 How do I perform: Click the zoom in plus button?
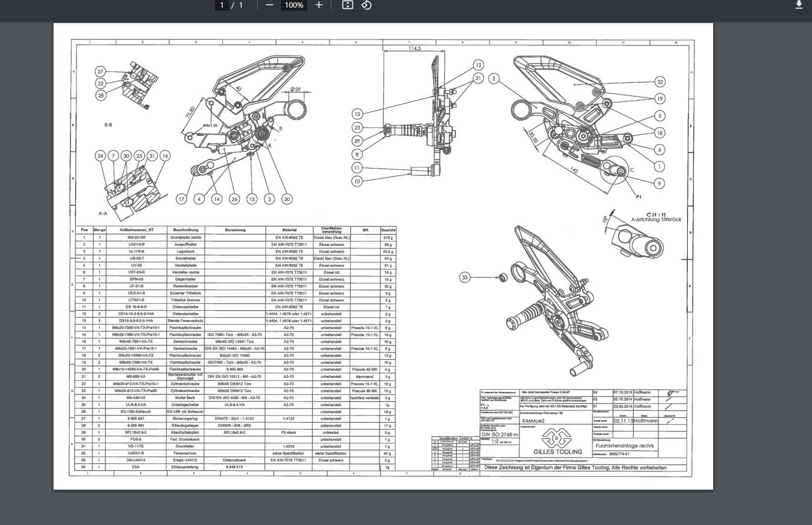tap(319, 5)
